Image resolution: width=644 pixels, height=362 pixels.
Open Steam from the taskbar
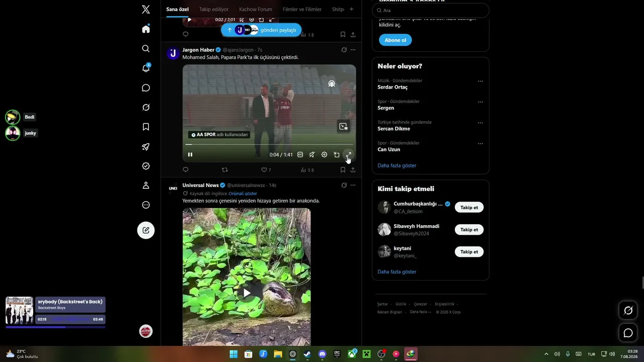(x=307, y=354)
